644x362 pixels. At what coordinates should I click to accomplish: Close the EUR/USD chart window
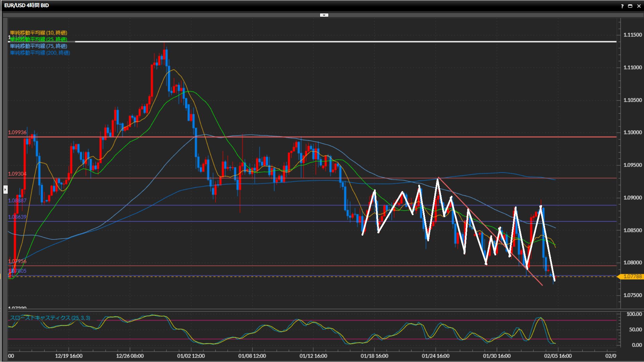(x=639, y=6)
